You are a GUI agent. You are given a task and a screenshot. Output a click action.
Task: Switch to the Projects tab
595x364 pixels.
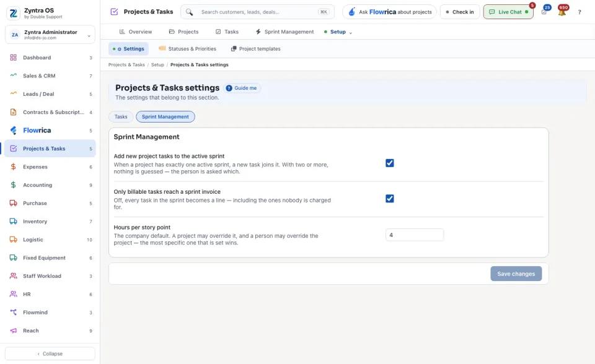click(x=183, y=32)
